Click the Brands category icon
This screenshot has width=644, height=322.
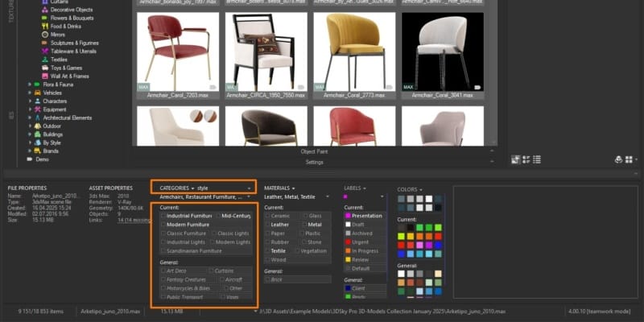tap(37, 151)
